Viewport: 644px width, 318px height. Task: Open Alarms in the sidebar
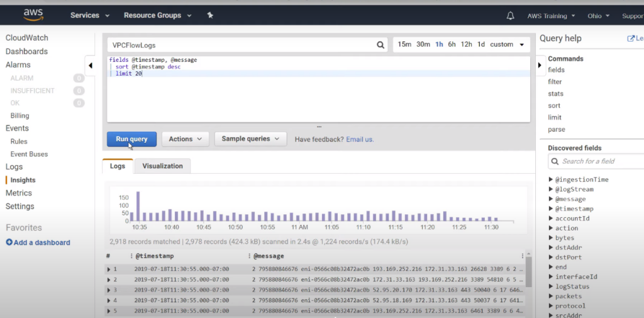click(x=18, y=65)
